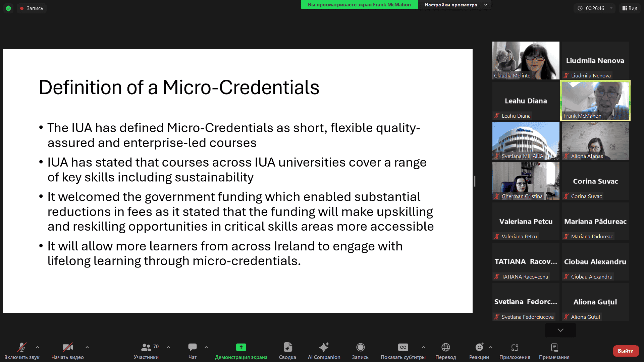Image resolution: width=644 pixels, height=362 pixels.
Task: Open the AI Companion sparkle icon
Action: [x=324, y=347]
